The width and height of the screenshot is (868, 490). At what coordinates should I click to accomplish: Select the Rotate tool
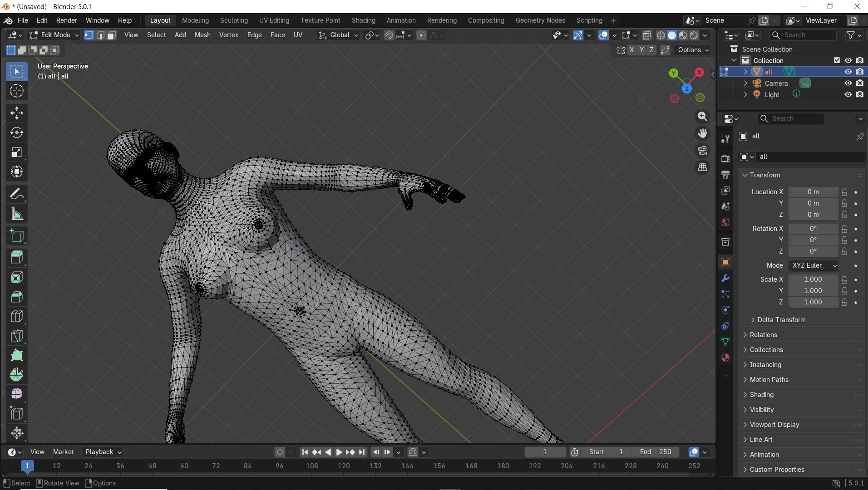click(17, 132)
